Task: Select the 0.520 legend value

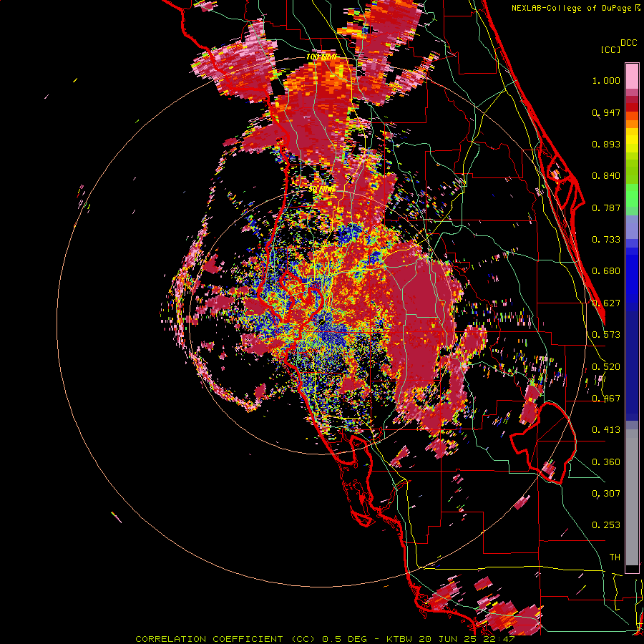Action: (x=606, y=367)
